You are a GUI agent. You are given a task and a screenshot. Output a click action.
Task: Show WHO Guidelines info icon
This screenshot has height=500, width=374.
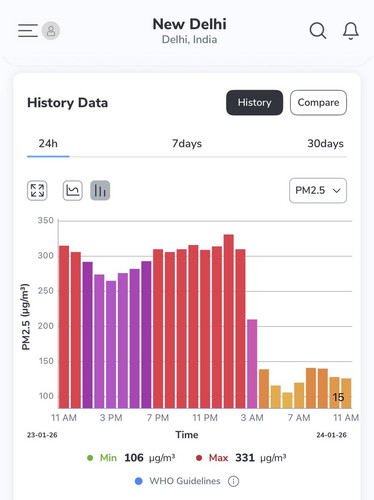pos(233,481)
